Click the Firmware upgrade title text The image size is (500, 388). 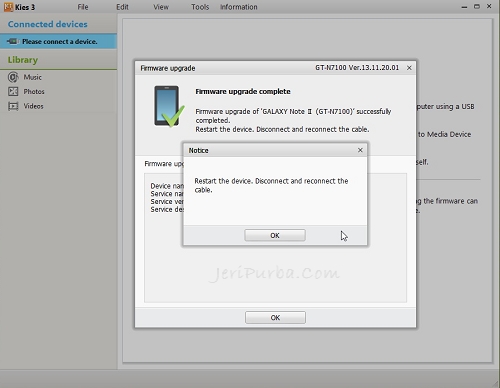click(168, 68)
